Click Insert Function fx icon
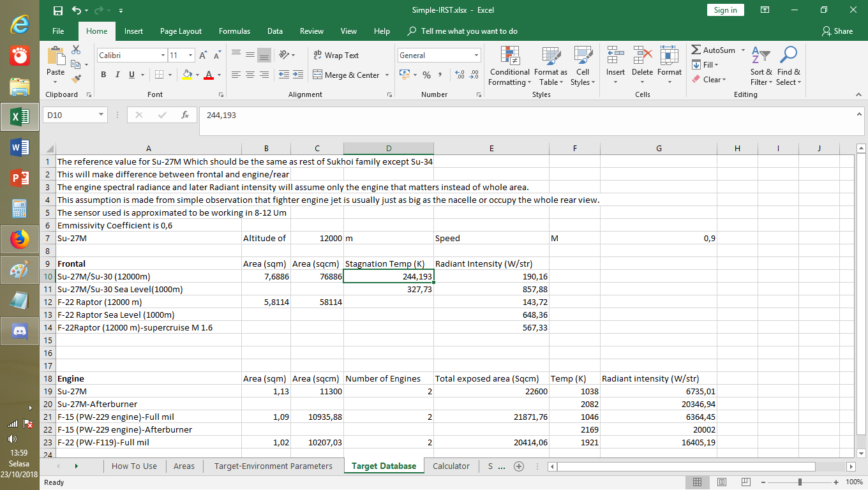This screenshot has height=490, width=868. tap(185, 115)
